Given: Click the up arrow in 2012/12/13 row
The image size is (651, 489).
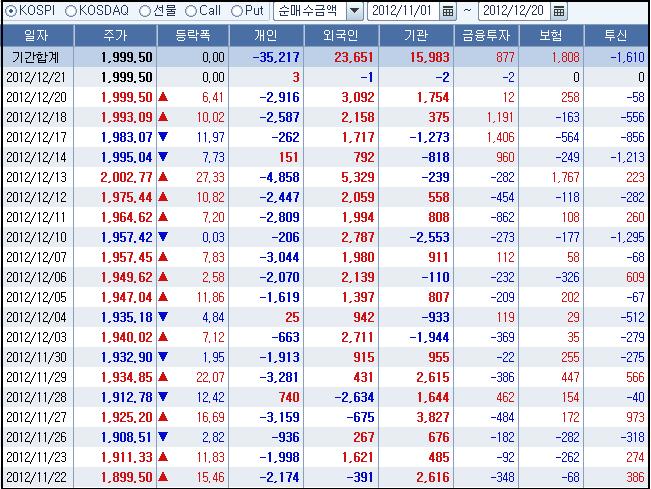Looking at the screenshot, I should click(x=163, y=177).
